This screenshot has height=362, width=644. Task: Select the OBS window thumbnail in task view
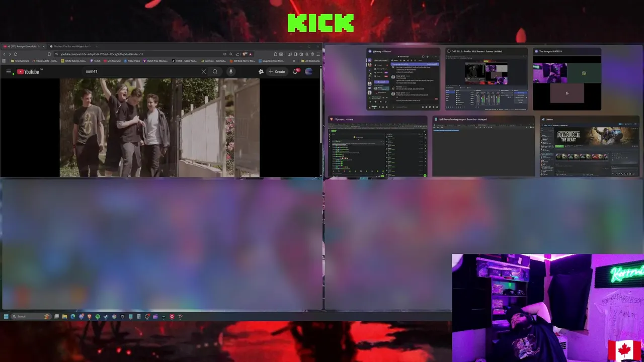pos(487,79)
